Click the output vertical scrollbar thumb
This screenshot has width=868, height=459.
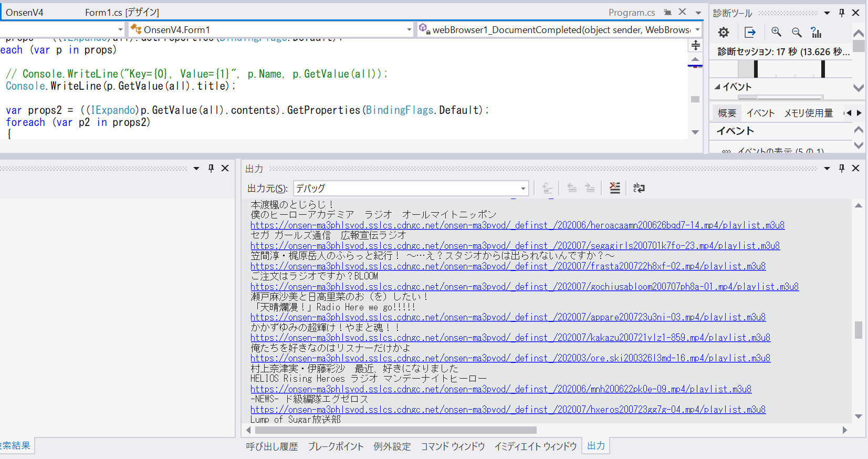(x=859, y=330)
